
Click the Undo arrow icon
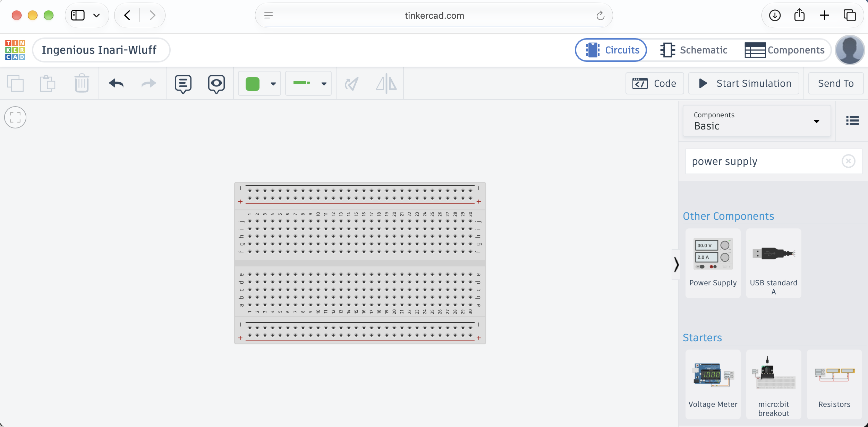tap(116, 83)
